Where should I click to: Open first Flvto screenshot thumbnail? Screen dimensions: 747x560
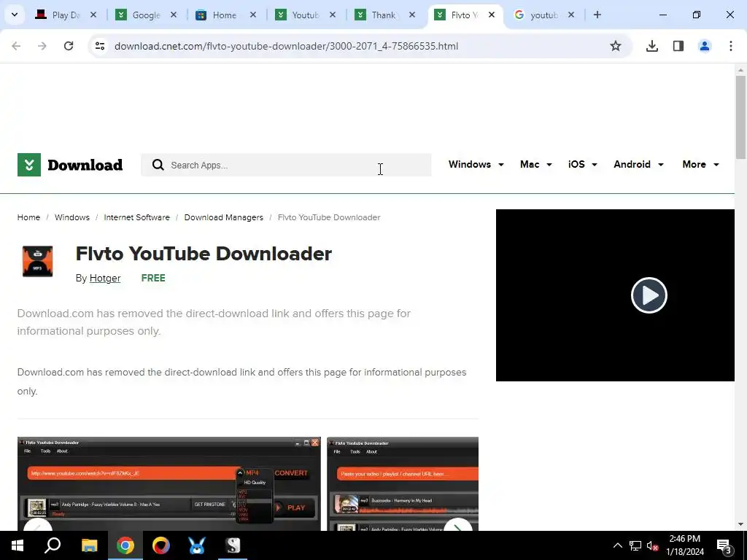[x=169, y=483]
